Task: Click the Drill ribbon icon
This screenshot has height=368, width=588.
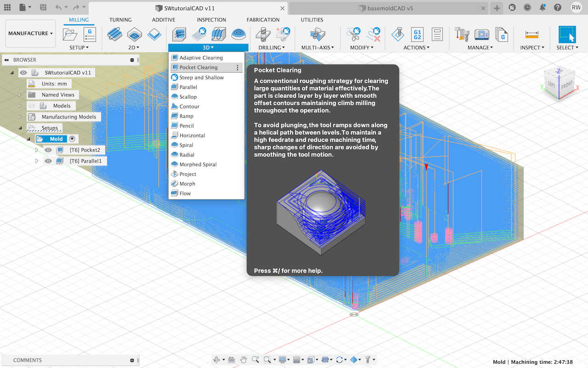Action: [x=263, y=34]
